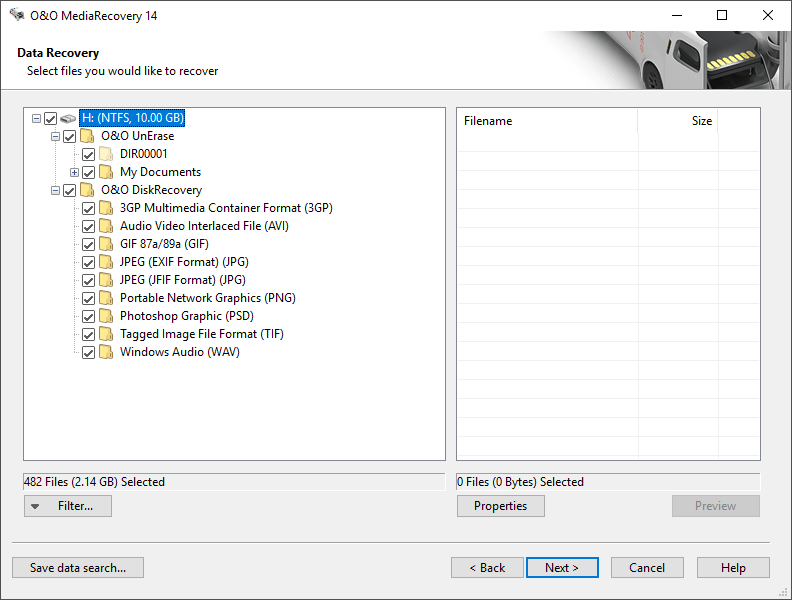Uncheck the JPEG (JFIF Format) checkbox
792x600 pixels.
click(x=88, y=281)
